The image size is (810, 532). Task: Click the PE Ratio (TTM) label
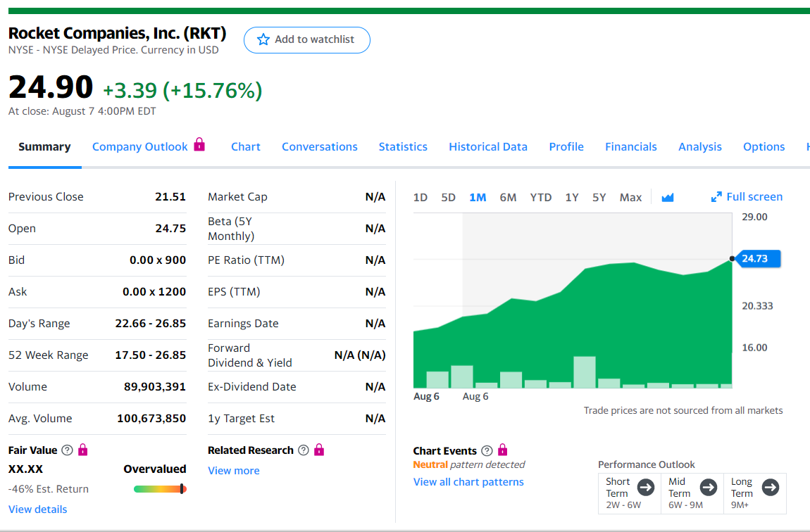(246, 260)
